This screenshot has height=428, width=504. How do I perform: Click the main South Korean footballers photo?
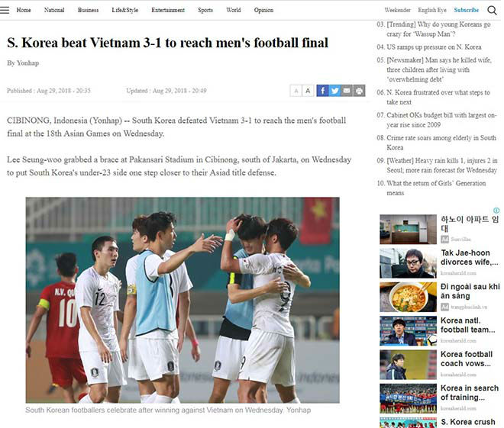click(183, 300)
